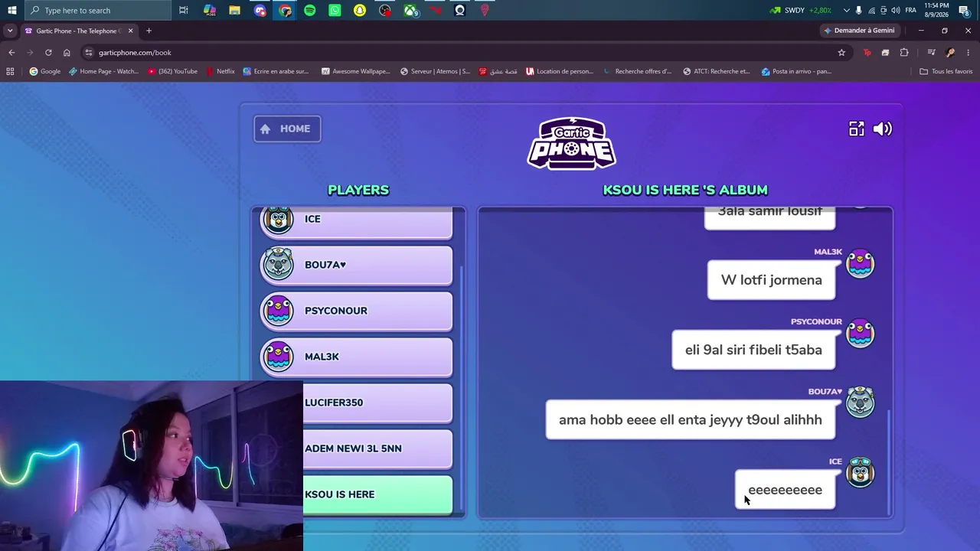View site information for garticphone.com
The image size is (980, 551).
click(x=89, y=52)
